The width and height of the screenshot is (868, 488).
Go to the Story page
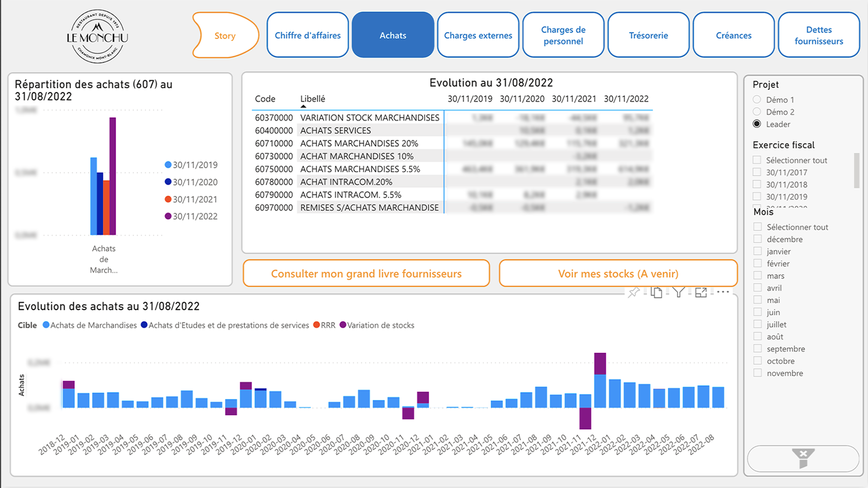coord(225,36)
